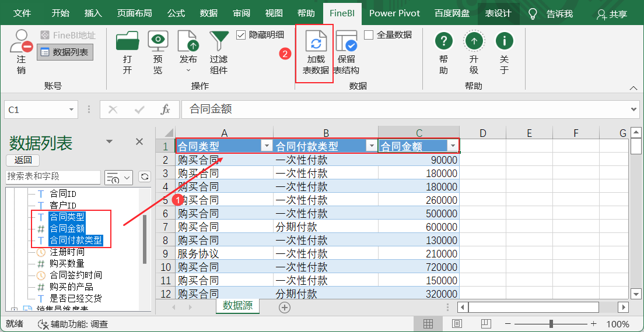Switch to Page Break Preview icon
This screenshot has height=332, width=644.
pos(487,324)
